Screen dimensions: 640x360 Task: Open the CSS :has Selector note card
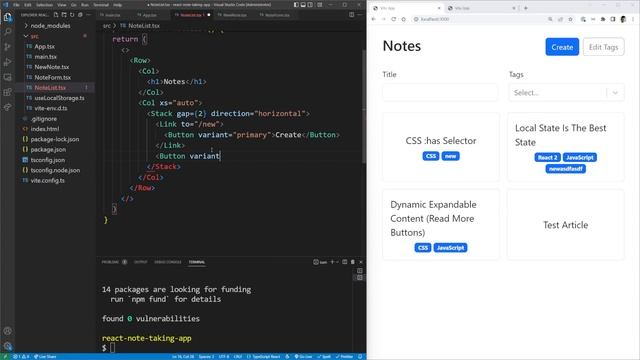click(x=441, y=147)
